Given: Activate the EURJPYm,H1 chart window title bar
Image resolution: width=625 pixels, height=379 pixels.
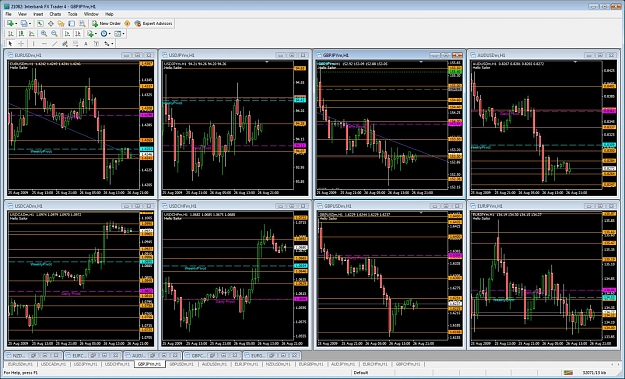Looking at the screenshot, I should tap(543, 206).
